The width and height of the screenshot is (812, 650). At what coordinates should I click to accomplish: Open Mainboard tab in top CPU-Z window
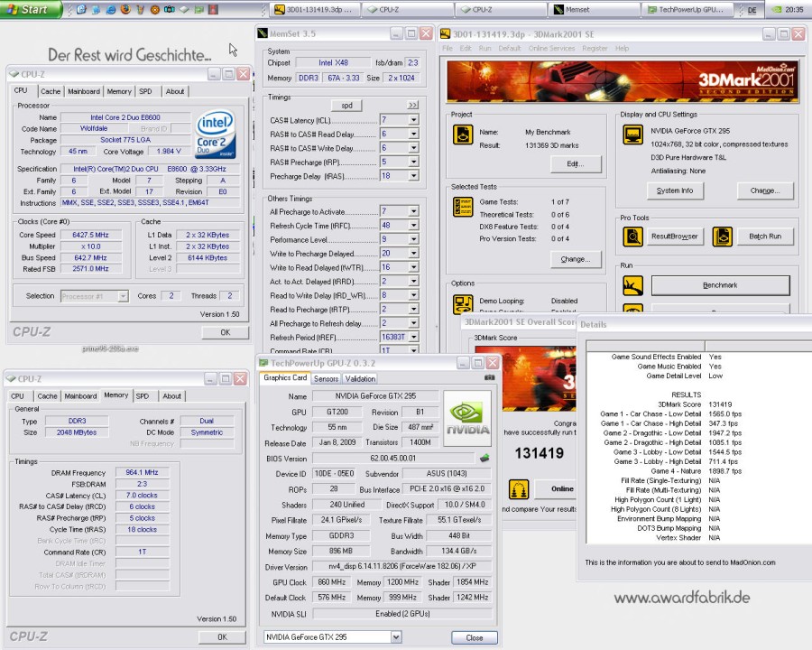[83, 91]
